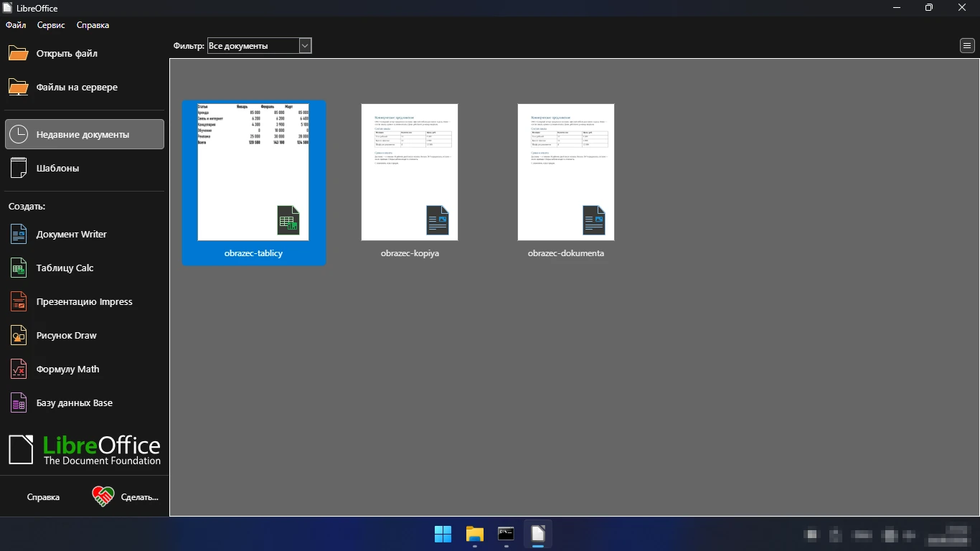Click Презентацию Impress label
The image size is (980, 551).
[85, 301]
